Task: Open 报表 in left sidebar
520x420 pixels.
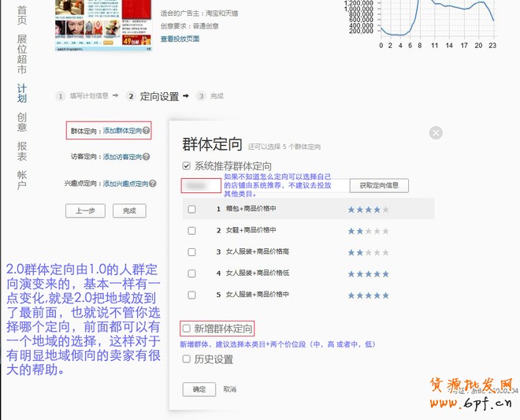Action: 22,151
